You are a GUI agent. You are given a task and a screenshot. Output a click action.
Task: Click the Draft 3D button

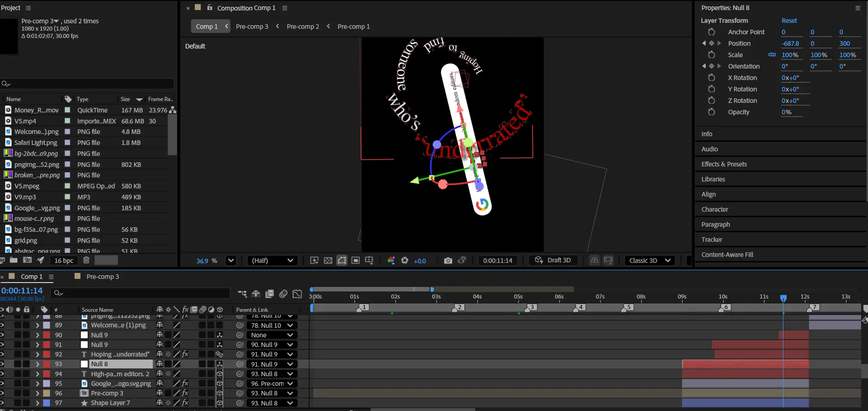553,260
